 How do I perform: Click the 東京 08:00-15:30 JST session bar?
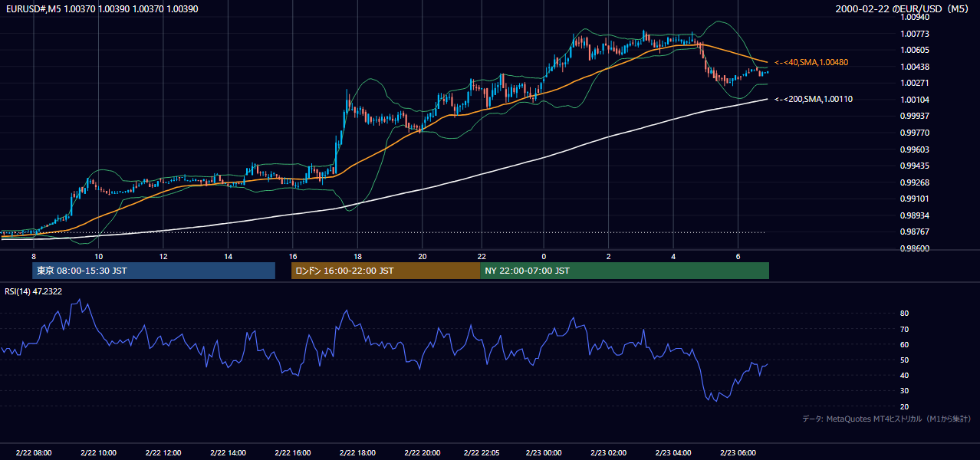pyautogui.click(x=153, y=271)
